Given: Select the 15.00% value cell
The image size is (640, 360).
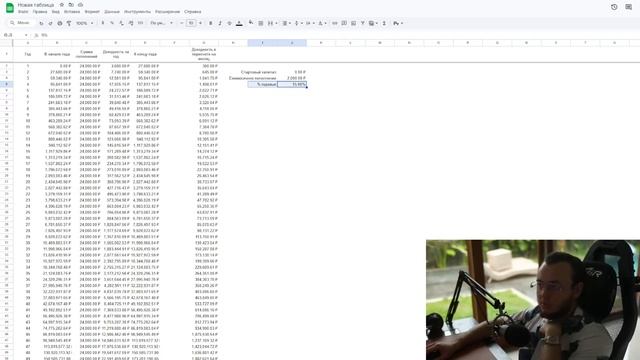Looking at the screenshot, I should [292, 84].
